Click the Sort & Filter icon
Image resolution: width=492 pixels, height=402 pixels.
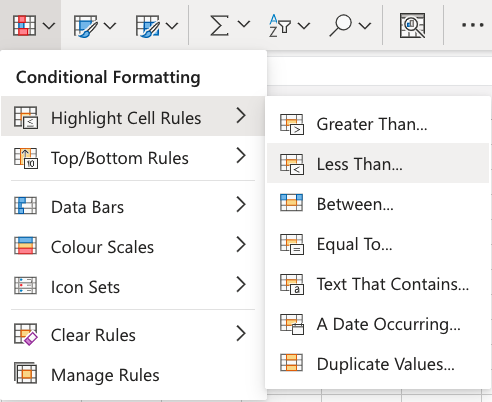(x=280, y=26)
